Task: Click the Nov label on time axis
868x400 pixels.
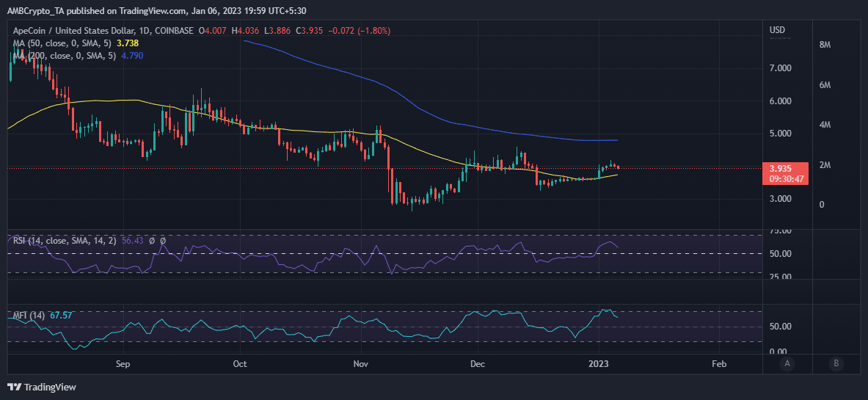Action: pyautogui.click(x=361, y=364)
